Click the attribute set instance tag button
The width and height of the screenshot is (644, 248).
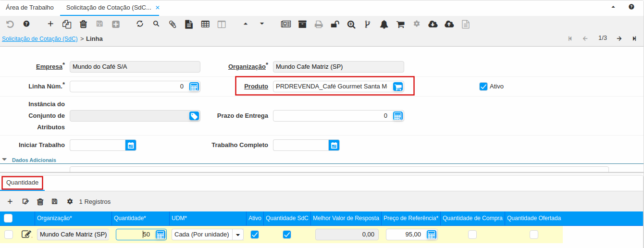tap(194, 116)
